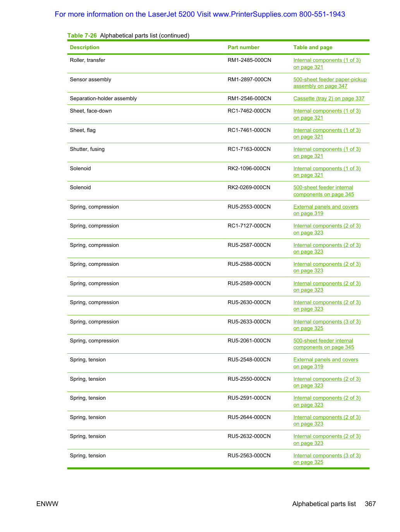Open link for spring RU5-2553-000CN
The image size is (400, 532).
(x=326, y=210)
